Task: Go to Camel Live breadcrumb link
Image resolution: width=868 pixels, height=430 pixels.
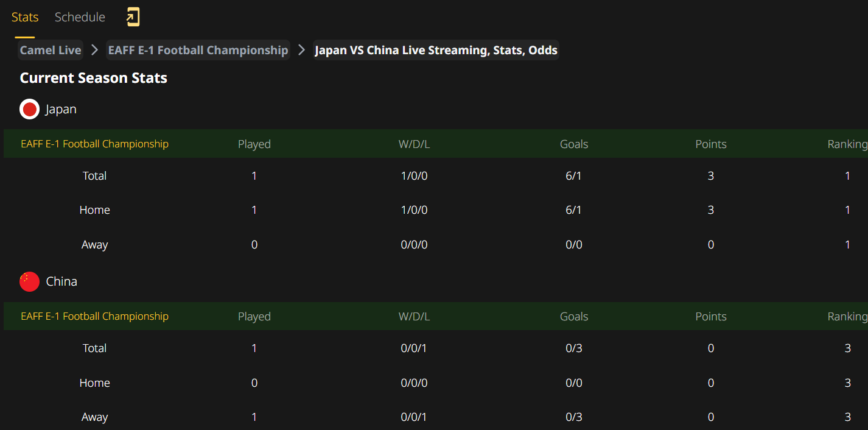Action: pyautogui.click(x=51, y=50)
